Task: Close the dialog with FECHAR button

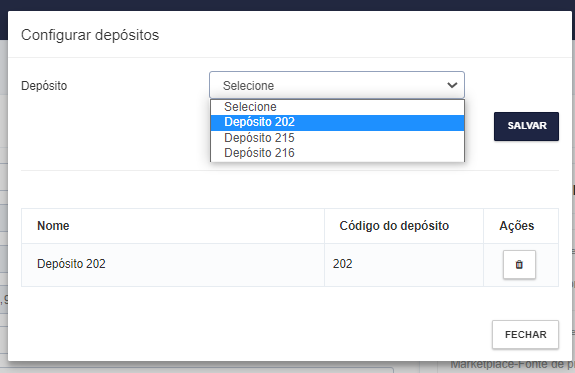Action: point(525,334)
